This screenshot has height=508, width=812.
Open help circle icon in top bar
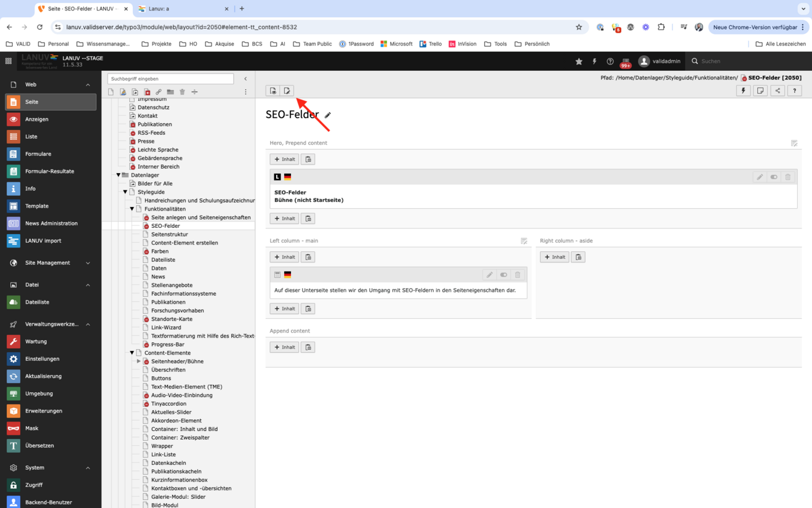point(610,62)
